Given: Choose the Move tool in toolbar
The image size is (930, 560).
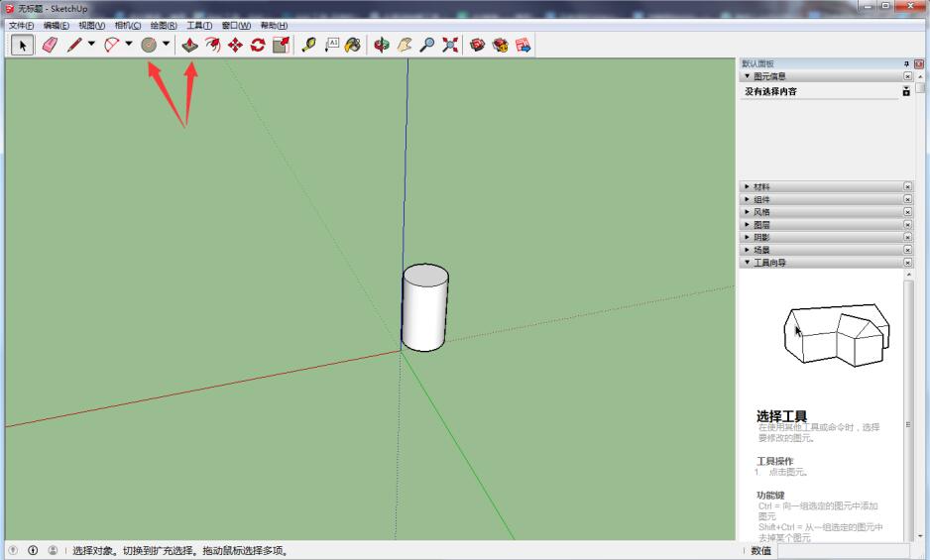Looking at the screenshot, I should pos(235,45).
